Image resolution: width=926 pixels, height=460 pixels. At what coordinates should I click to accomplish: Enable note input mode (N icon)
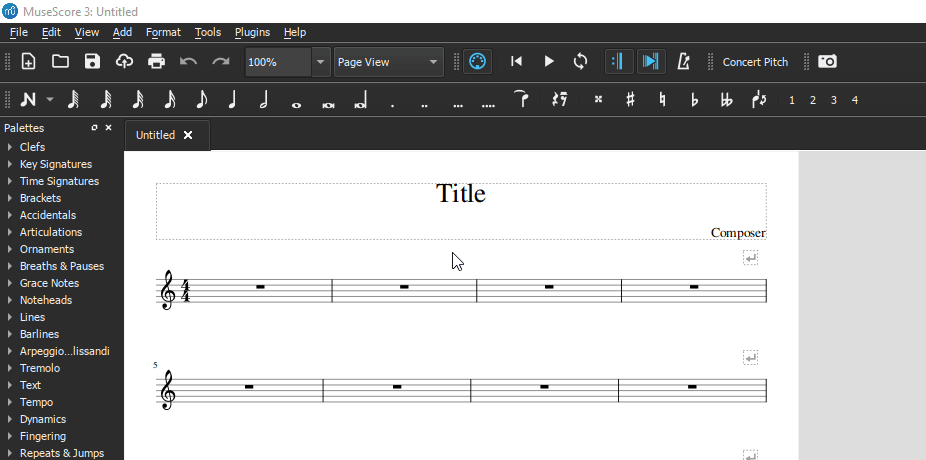click(28, 100)
